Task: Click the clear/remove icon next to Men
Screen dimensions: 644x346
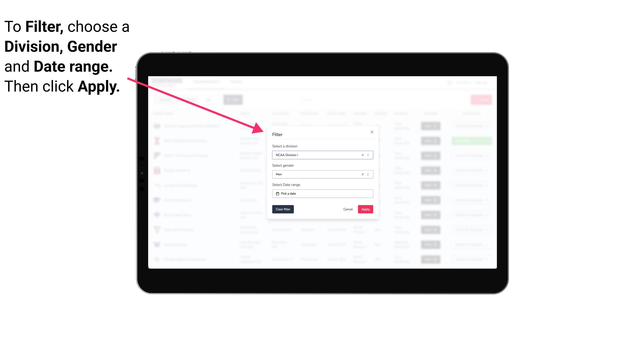Action: click(x=362, y=174)
